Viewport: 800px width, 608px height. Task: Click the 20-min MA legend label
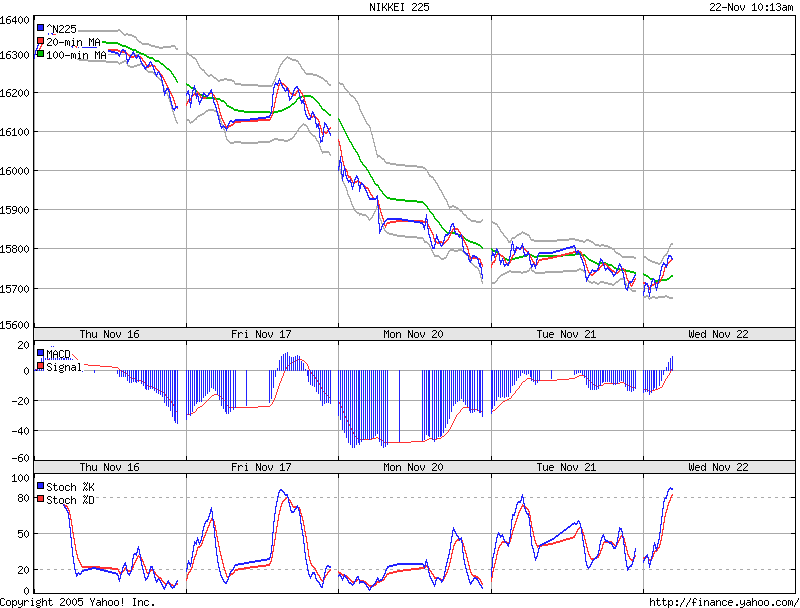[73, 42]
